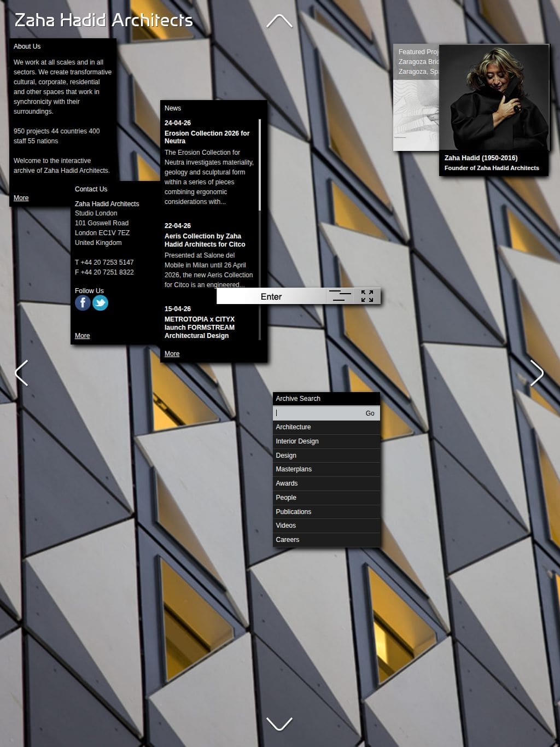Click More link in News panel
This screenshot has height=747, width=560.
(x=172, y=354)
